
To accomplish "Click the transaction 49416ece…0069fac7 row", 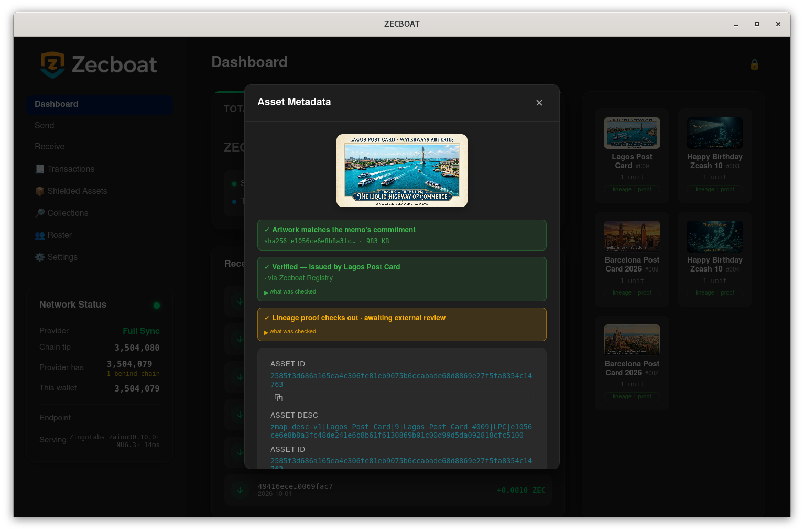I will point(388,490).
